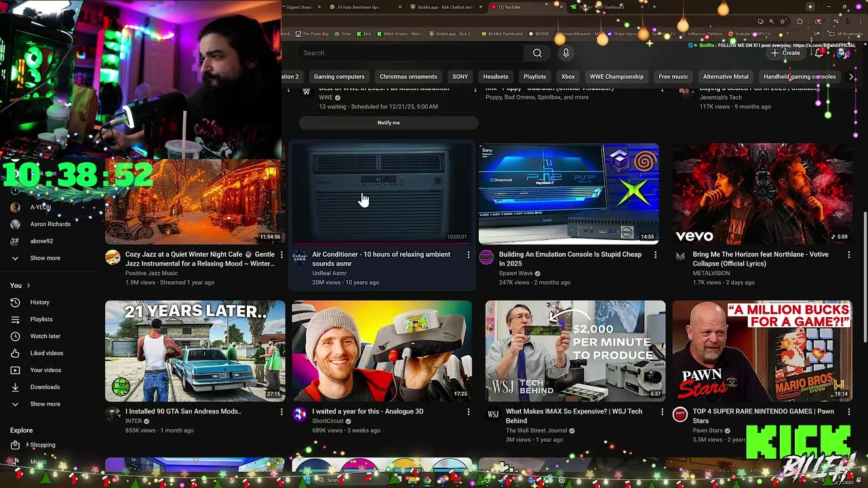Screen dimensions: 868x488
Task: Open UnReal Asmr channel link
Action: [329, 273]
